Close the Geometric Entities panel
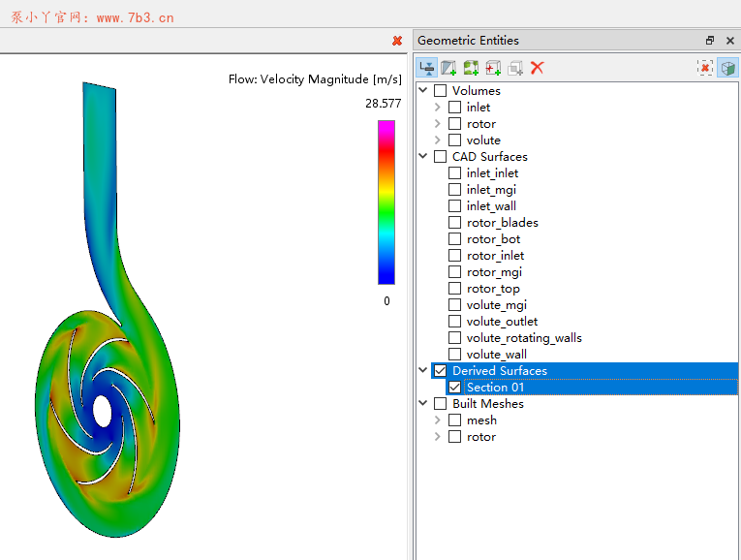 click(x=730, y=41)
